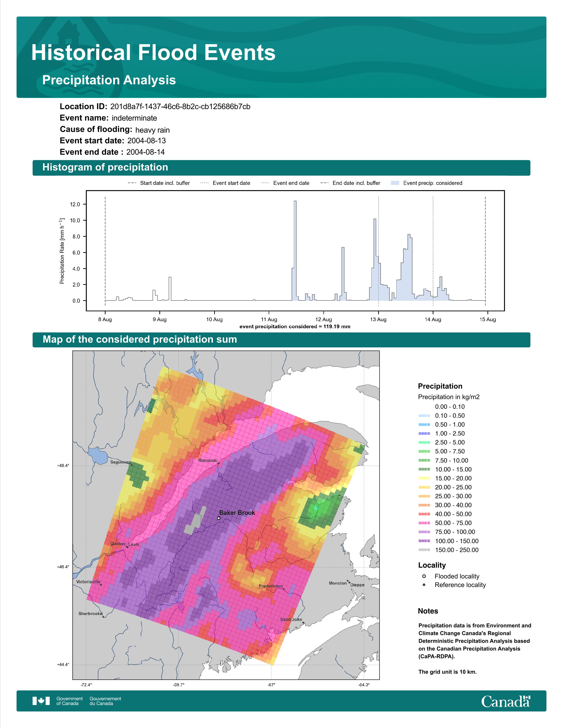Image resolution: width=563 pixels, height=728 pixels.
Task: Click the -64.3° longitude label
Action: 364,685
